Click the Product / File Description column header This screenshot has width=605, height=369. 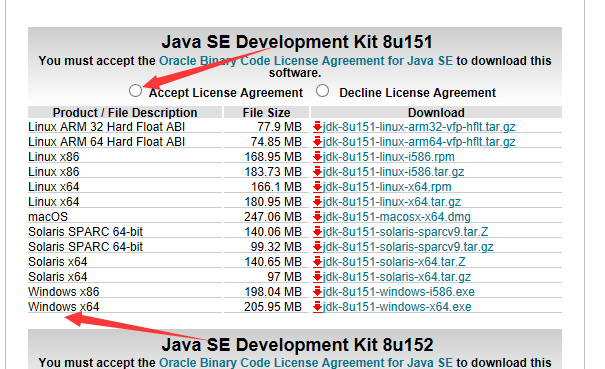[x=125, y=112]
